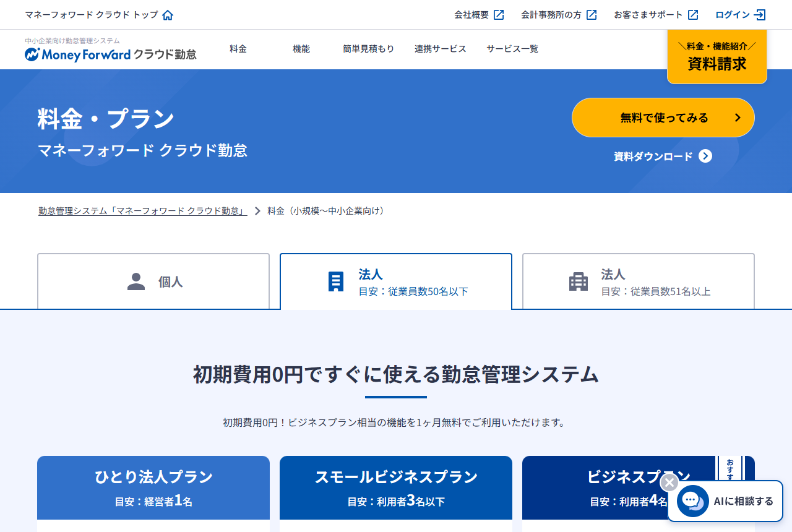
Task: Open the お客さまサポート link
Action: 656,15
